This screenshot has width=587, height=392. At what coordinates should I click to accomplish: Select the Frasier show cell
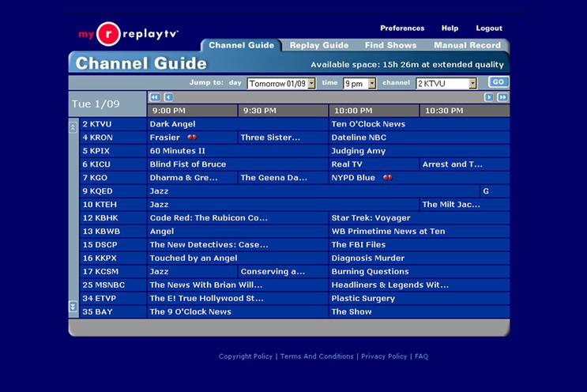[x=192, y=138]
